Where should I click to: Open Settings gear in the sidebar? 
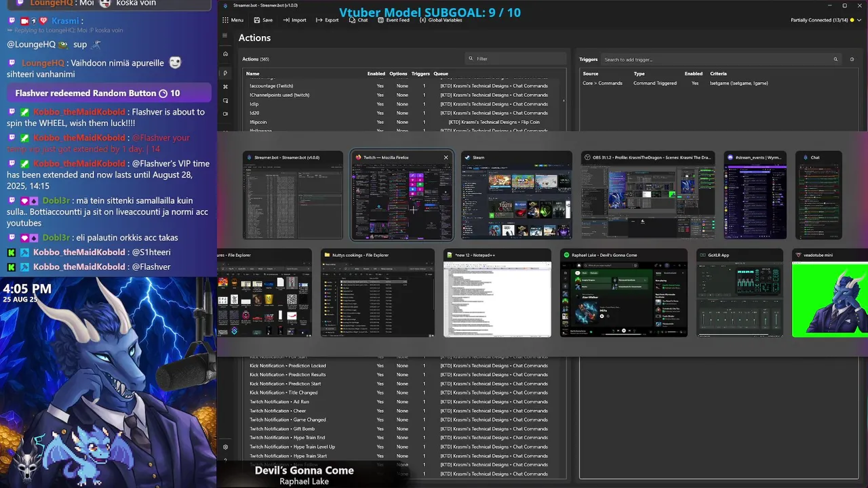pyautogui.click(x=225, y=447)
